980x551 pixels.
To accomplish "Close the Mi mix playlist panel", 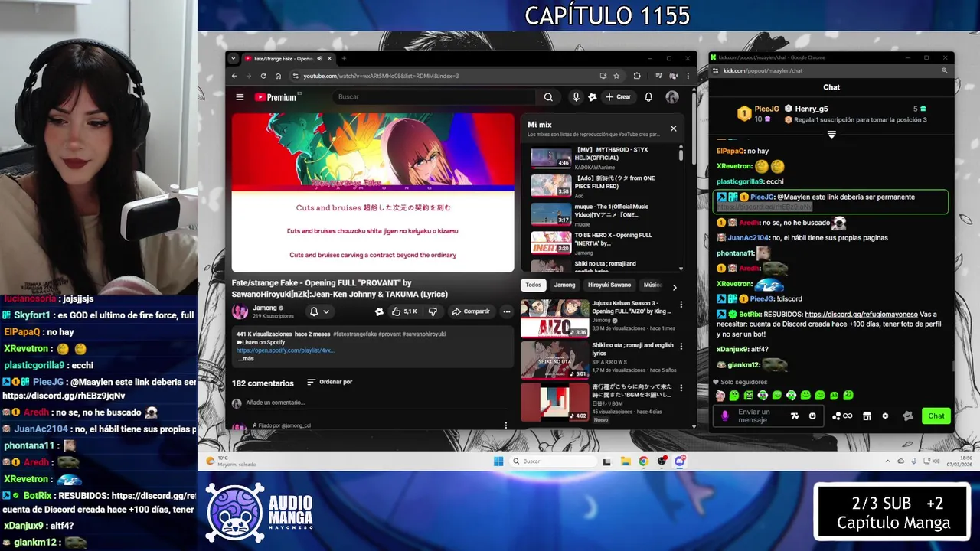I will pyautogui.click(x=674, y=129).
